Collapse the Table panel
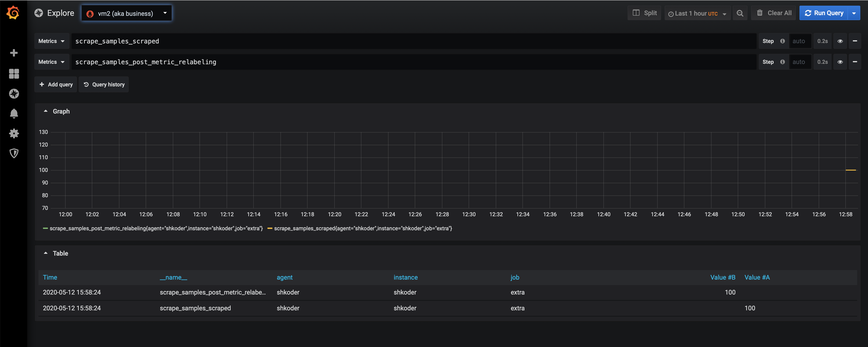This screenshot has width=868, height=347. point(45,253)
